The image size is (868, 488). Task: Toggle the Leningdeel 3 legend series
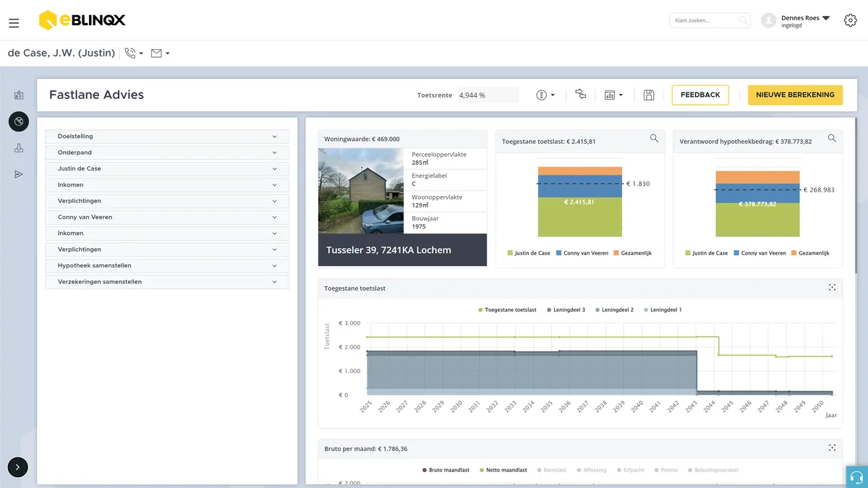(x=566, y=309)
